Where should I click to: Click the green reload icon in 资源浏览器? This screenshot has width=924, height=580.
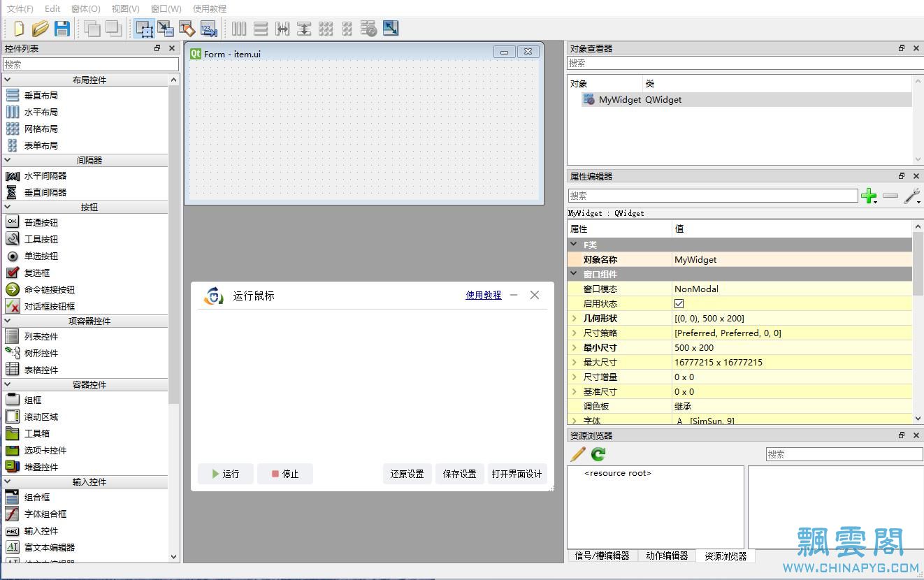click(598, 454)
